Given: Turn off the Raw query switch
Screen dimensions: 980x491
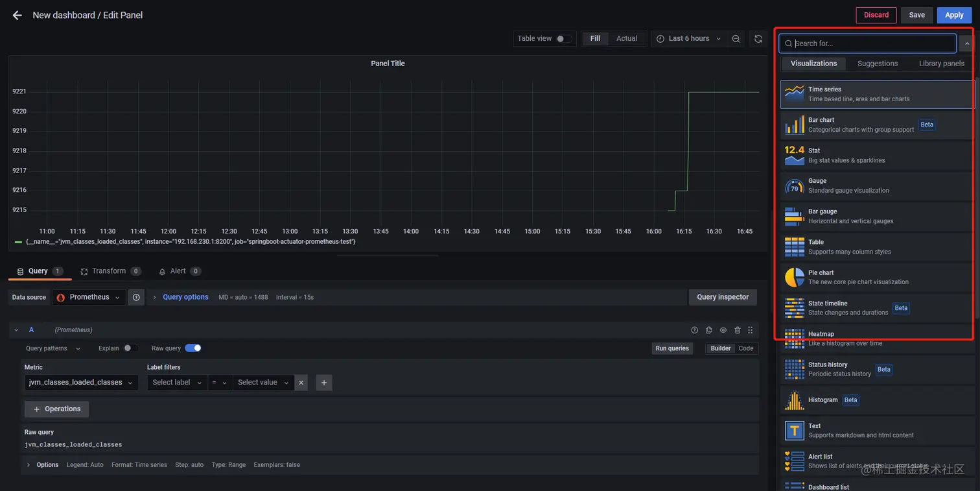Looking at the screenshot, I should [193, 348].
